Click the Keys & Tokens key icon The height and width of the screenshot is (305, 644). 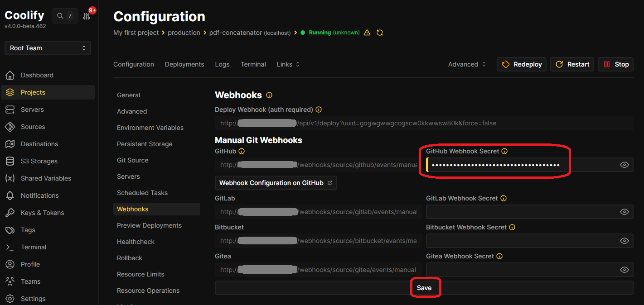point(10,213)
